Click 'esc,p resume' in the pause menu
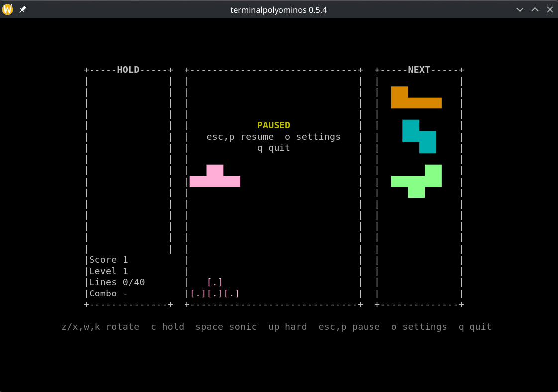558x392 pixels. point(240,137)
